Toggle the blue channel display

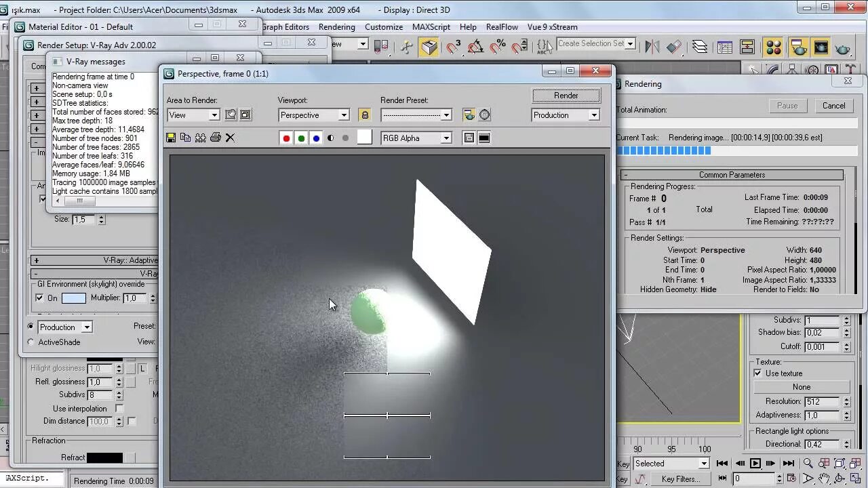coord(316,138)
